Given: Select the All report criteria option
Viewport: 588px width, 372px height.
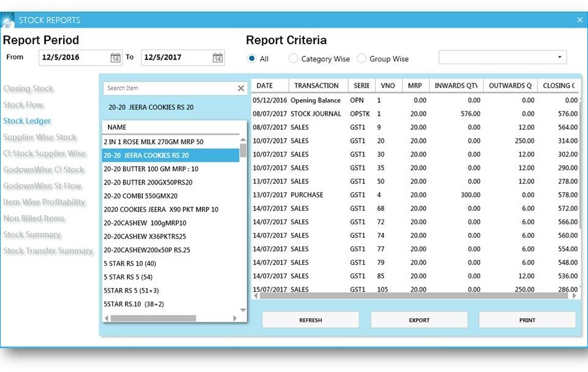Looking at the screenshot, I should point(251,58).
